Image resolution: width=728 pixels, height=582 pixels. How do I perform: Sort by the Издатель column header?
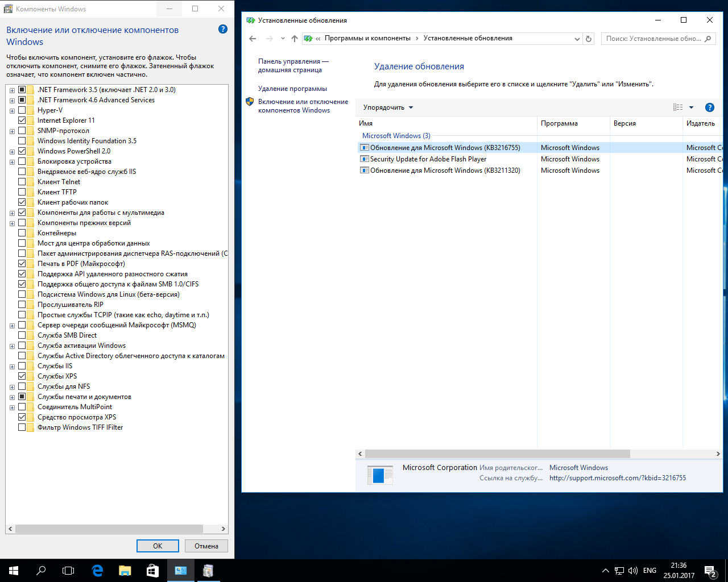703,123
